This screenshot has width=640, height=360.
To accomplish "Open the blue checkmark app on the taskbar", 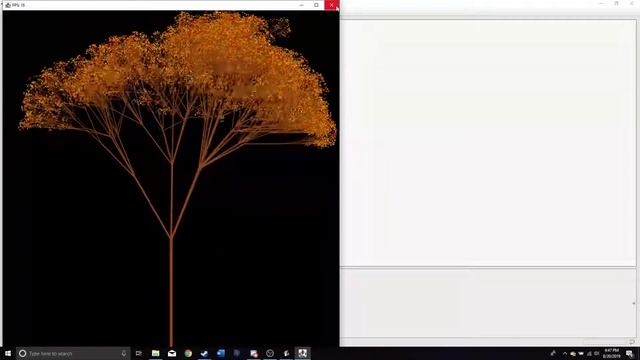I will click(x=204, y=353).
